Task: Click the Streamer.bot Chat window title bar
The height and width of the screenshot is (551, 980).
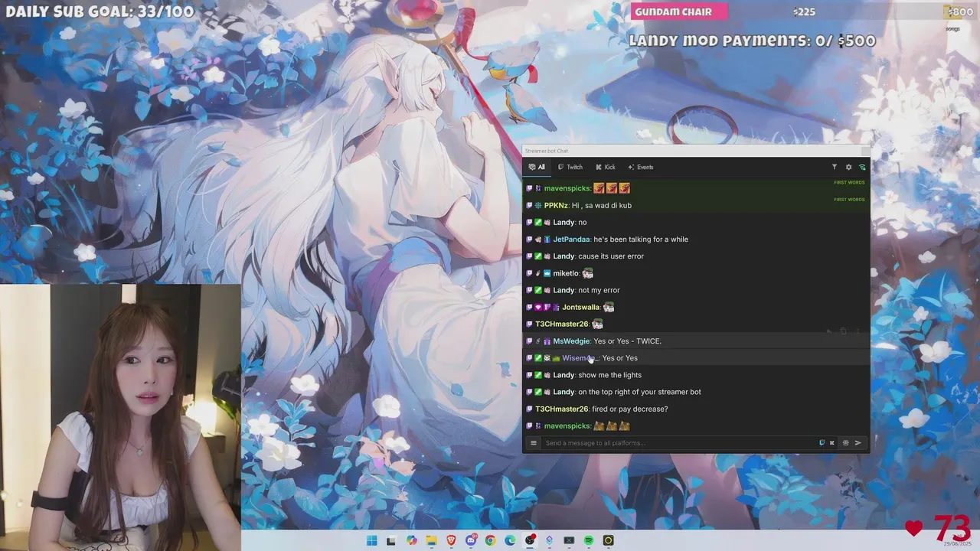Action: (x=696, y=151)
